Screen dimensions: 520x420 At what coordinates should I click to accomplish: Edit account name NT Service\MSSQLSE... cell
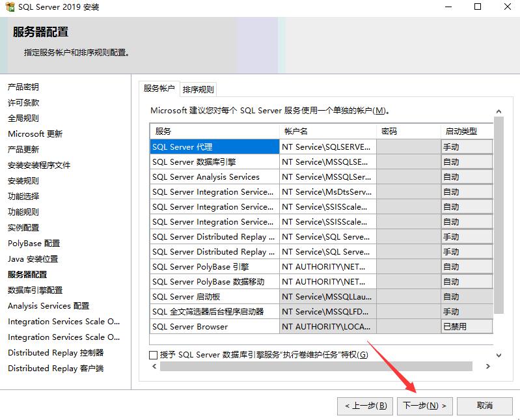tap(328, 162)
